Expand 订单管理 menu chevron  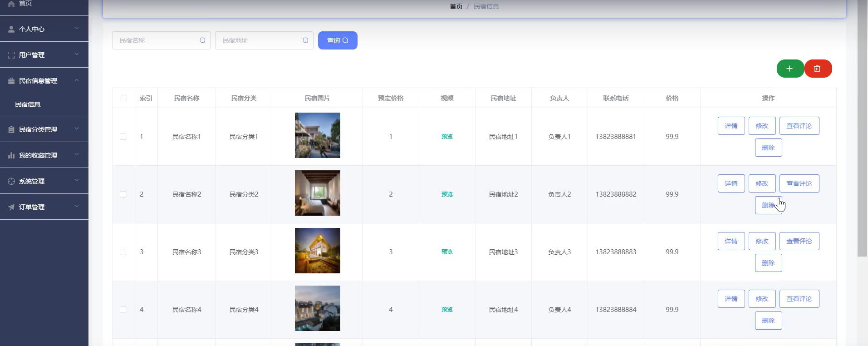click(x=77, y=206)
